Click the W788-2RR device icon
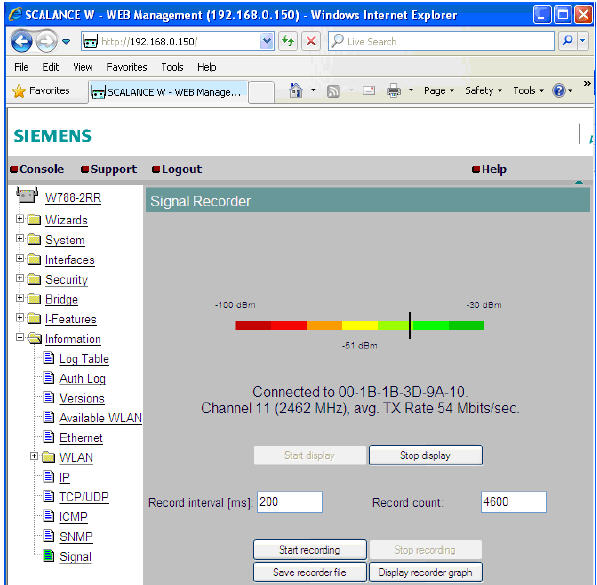 [27, 195]
